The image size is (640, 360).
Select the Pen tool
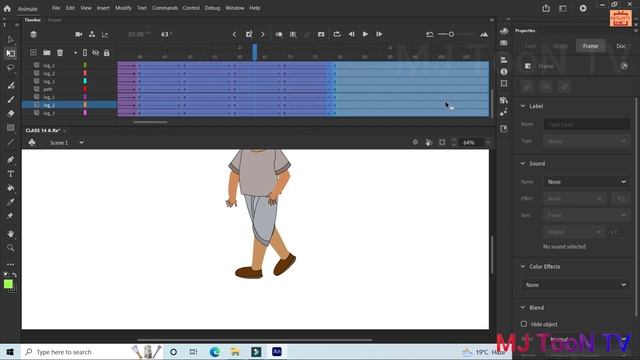[x=11, y=160]
